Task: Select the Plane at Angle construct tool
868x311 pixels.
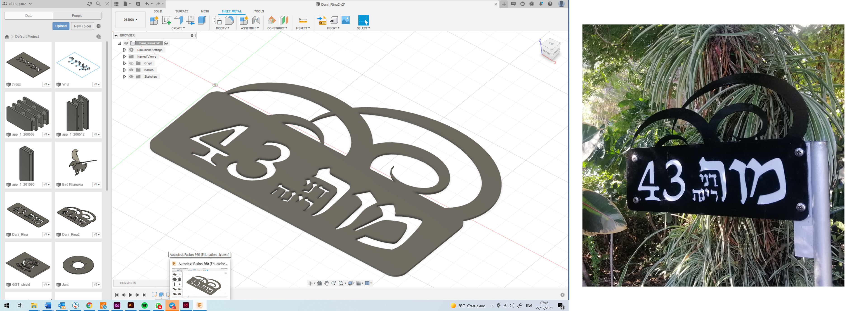Action: point(271,20)
